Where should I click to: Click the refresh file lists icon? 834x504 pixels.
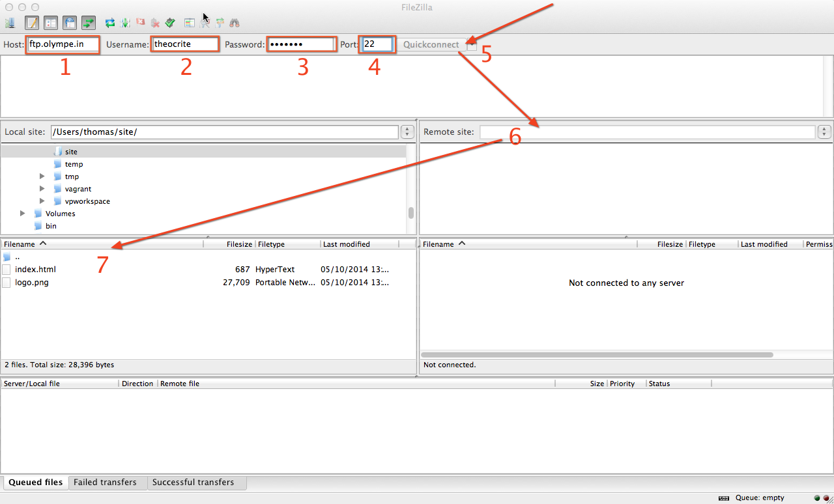110,23
